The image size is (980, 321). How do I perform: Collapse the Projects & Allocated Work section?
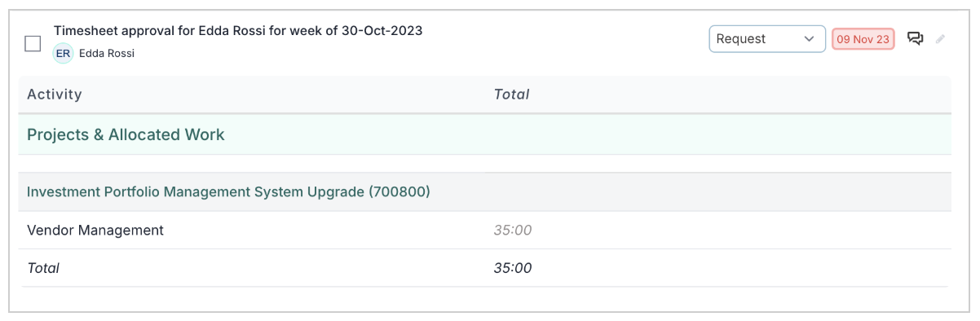[484, 134]
